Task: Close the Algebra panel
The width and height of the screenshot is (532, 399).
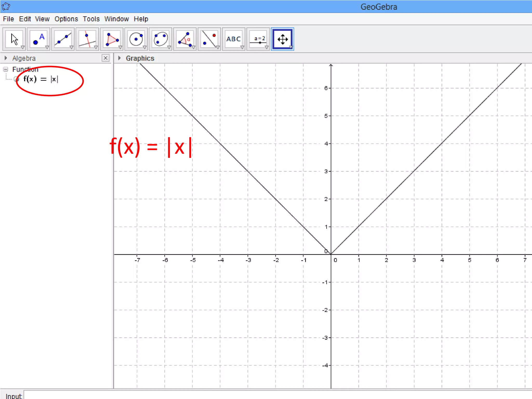Action: [105, 58]
